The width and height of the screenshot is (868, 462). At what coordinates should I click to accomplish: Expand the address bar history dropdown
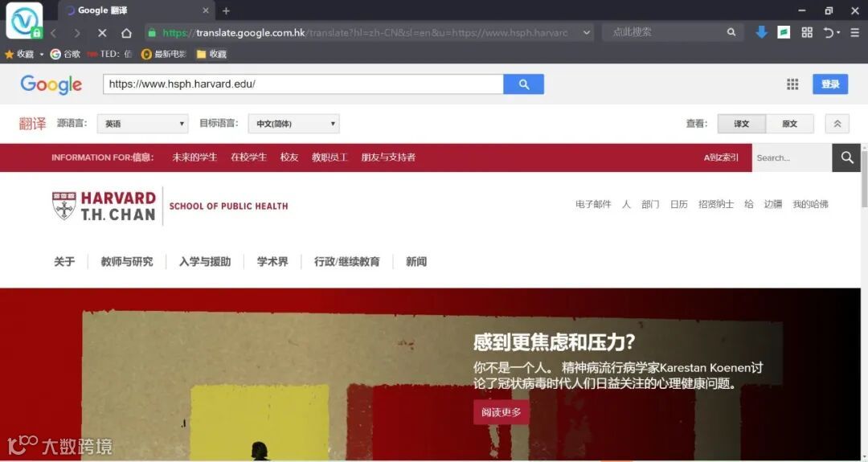pos(586,33)
